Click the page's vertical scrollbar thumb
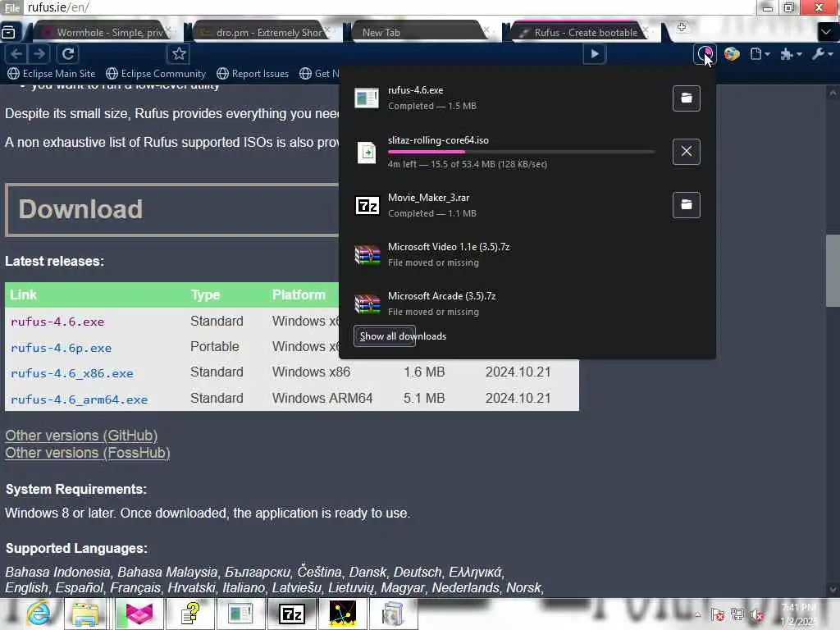The height and width of the screenshot is (630, 840). tap(833, 270)
